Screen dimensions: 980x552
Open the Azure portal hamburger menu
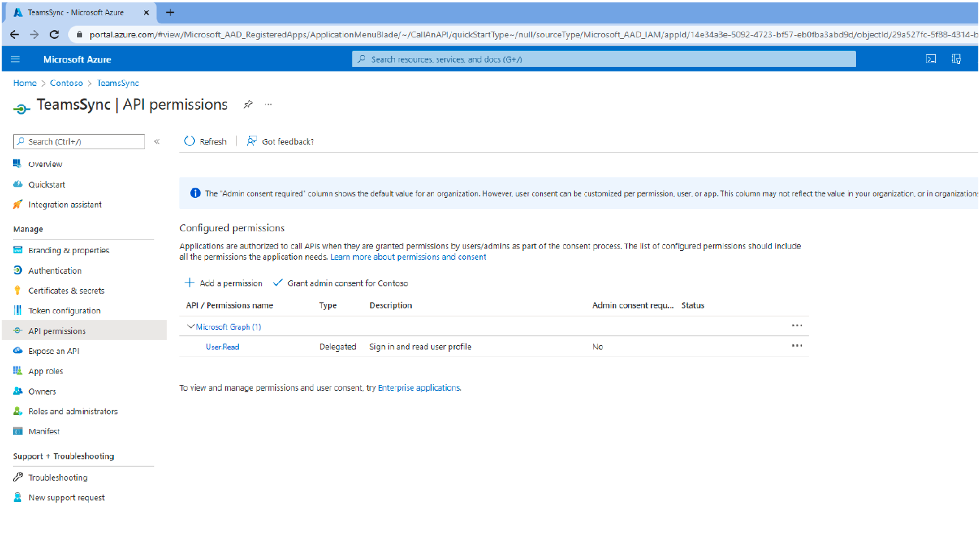(16, 59)
